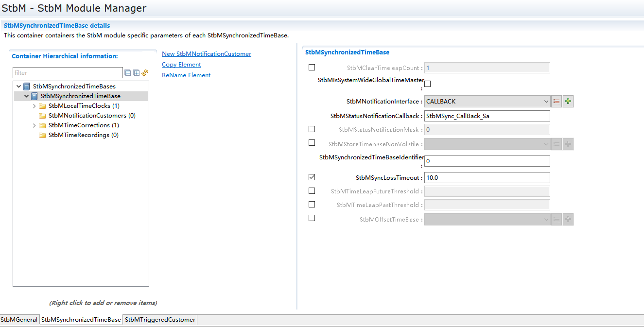Click the red list icon next to StbMNotificationInterface

tap(557, 102)
